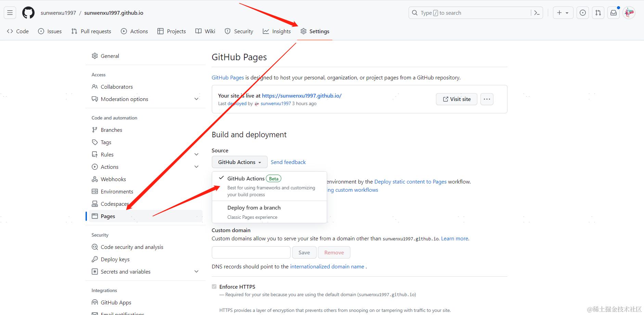The width and height of the screenshot is (644, 315).
Task: Click Remove custom domain button
Action: click(334, 252)
